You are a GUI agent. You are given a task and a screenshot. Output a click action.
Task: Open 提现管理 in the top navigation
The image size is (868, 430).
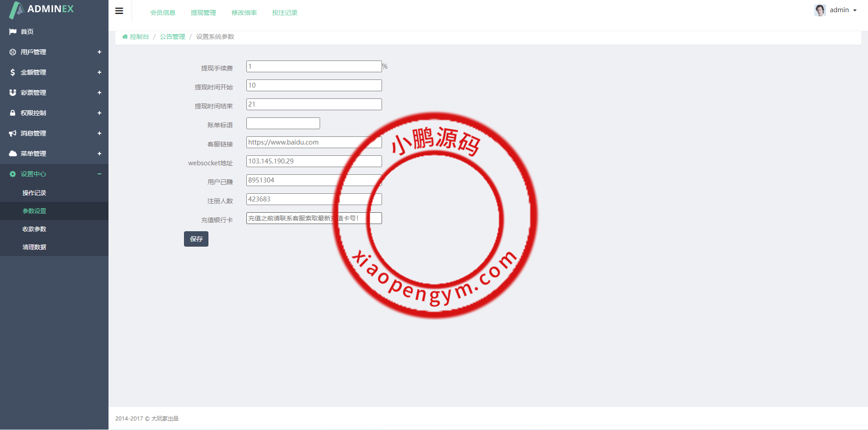pos(203,13)
